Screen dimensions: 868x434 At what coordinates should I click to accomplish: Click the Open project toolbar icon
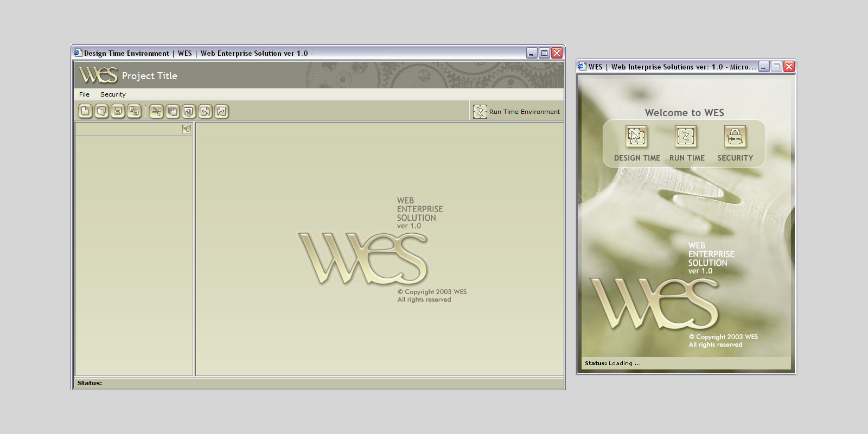tap(101, 112)
